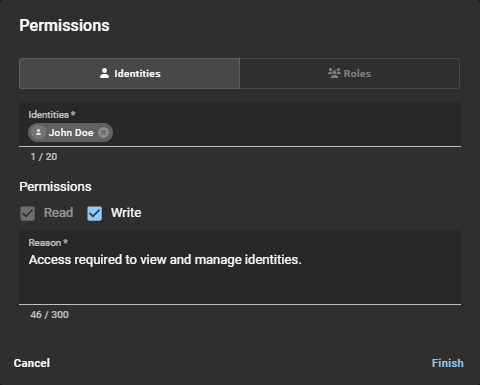This screenshot has height=385, width=480.
Task: Select the John Doe identity chip name
Action: click(x=71, y=132)
